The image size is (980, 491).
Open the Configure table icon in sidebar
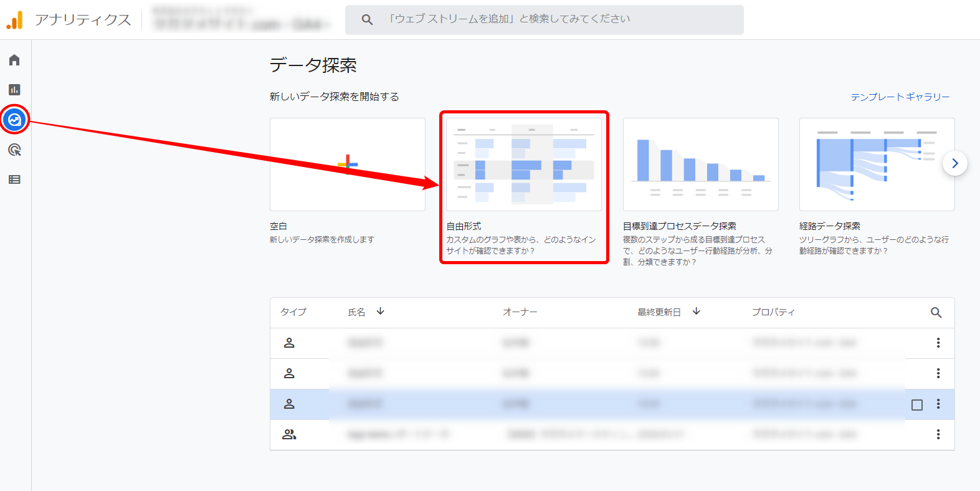coord(14,179)
